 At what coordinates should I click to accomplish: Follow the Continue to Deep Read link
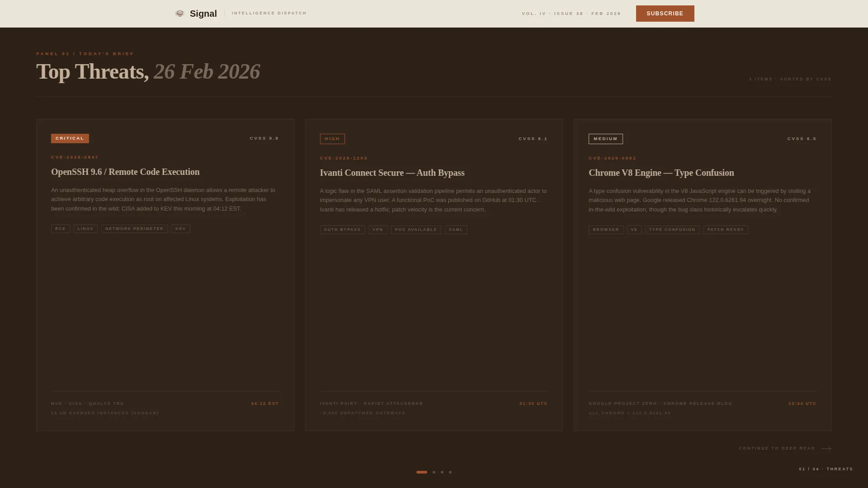point(785,449)
